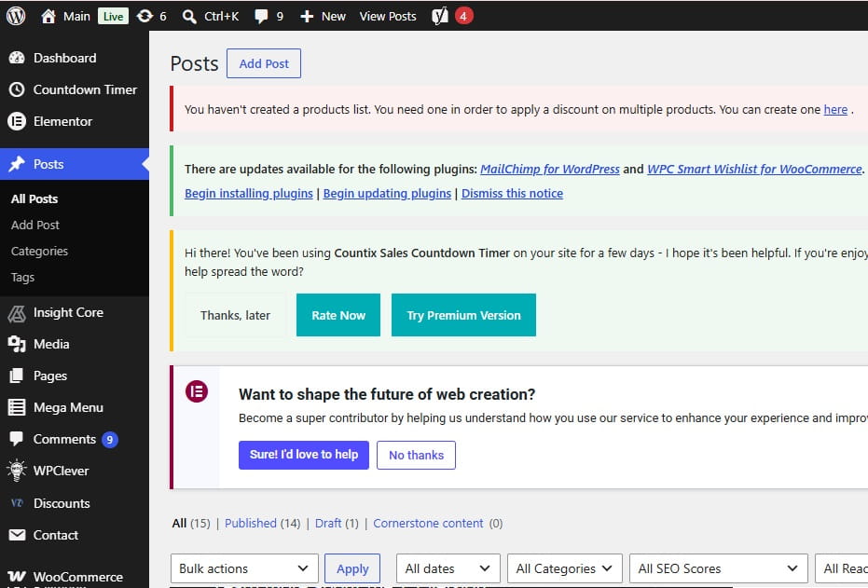Click Begin installing plugins link

(x=249, y=194)
